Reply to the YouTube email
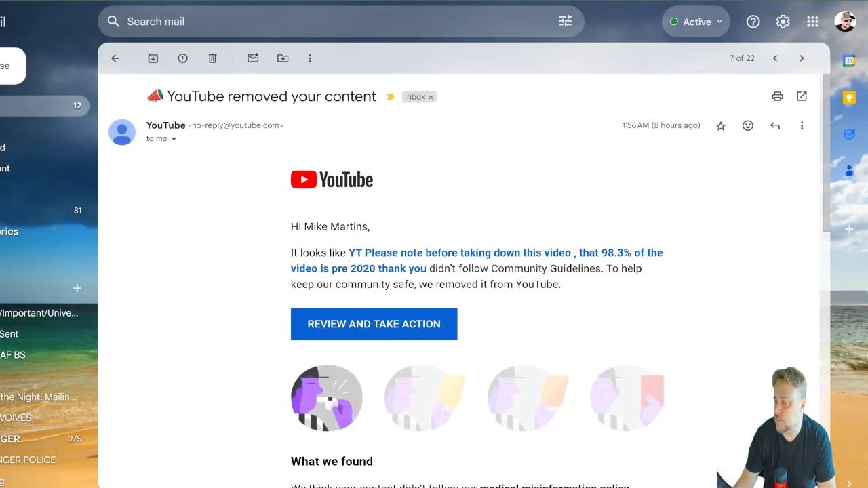Viewport: 868px width, 488px height. click(x=774, y=125)
